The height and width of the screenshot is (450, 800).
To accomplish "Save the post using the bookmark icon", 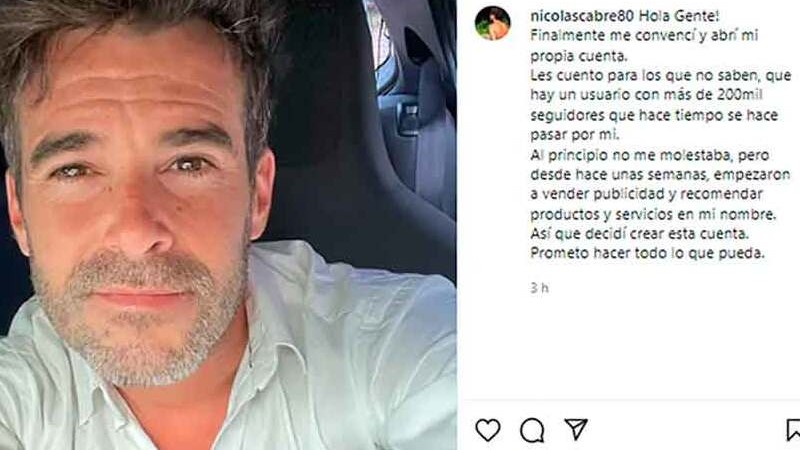I will pos(793,430).
